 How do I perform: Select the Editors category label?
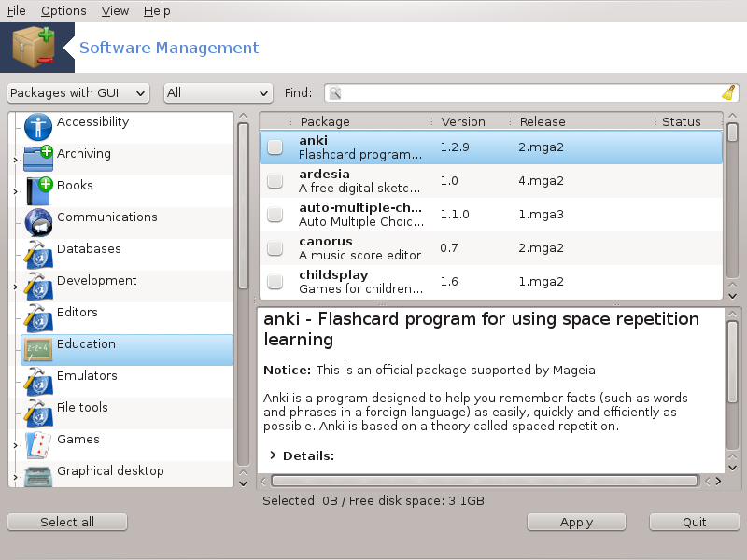(x=78, y=313)
